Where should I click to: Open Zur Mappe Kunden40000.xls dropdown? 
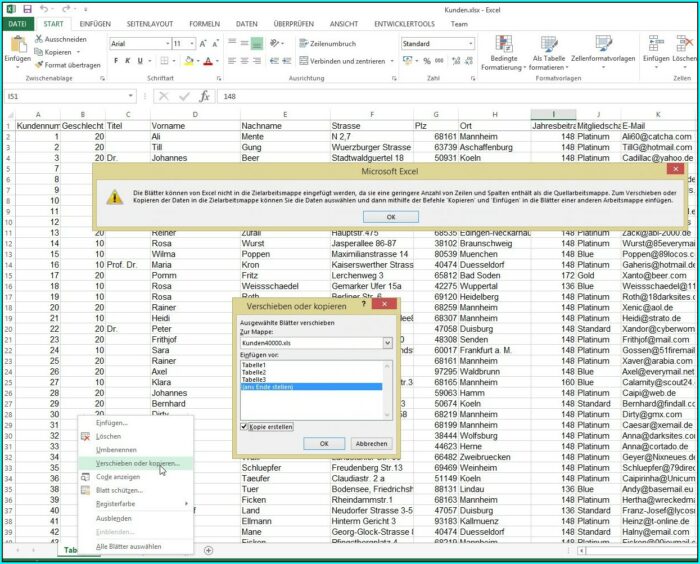click(x=388, y=343)
